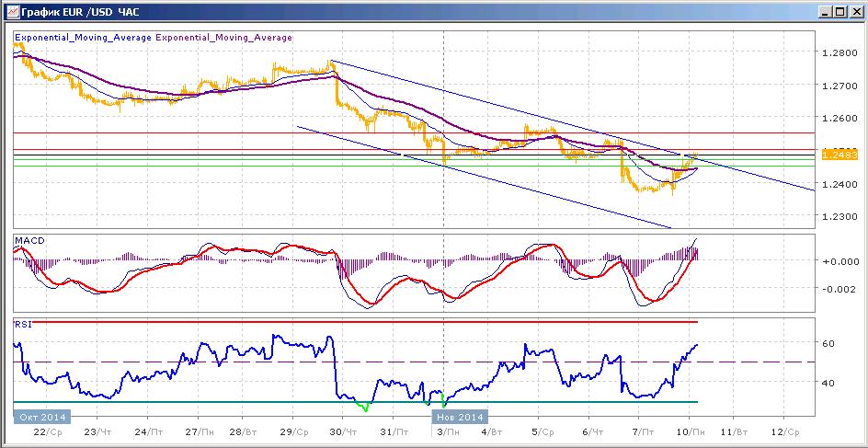Click the RSI indicator panel label

(23, 325)
